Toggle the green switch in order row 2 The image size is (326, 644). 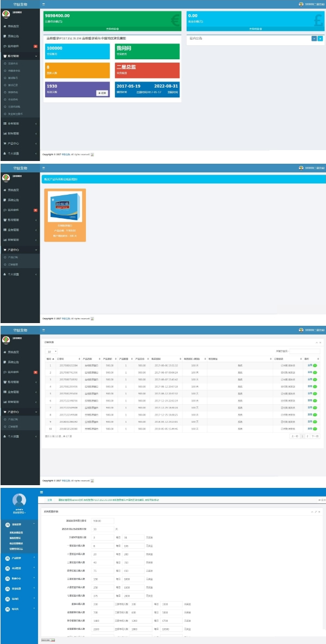tap(315, 372)
